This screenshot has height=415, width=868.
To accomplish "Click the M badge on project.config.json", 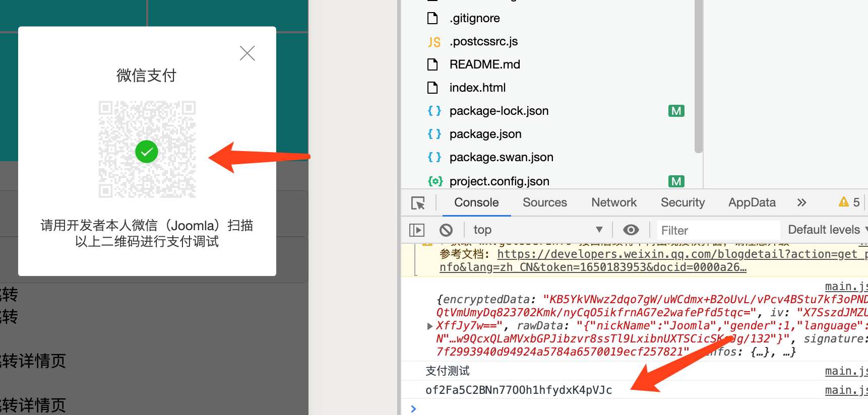I will [x=676, y=181].
